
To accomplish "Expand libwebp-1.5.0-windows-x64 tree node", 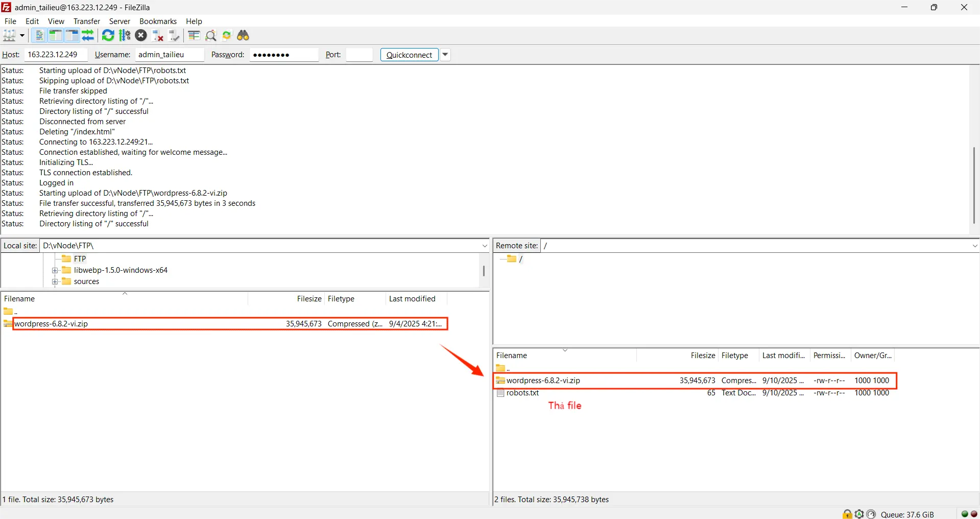I will coord(55,270).
